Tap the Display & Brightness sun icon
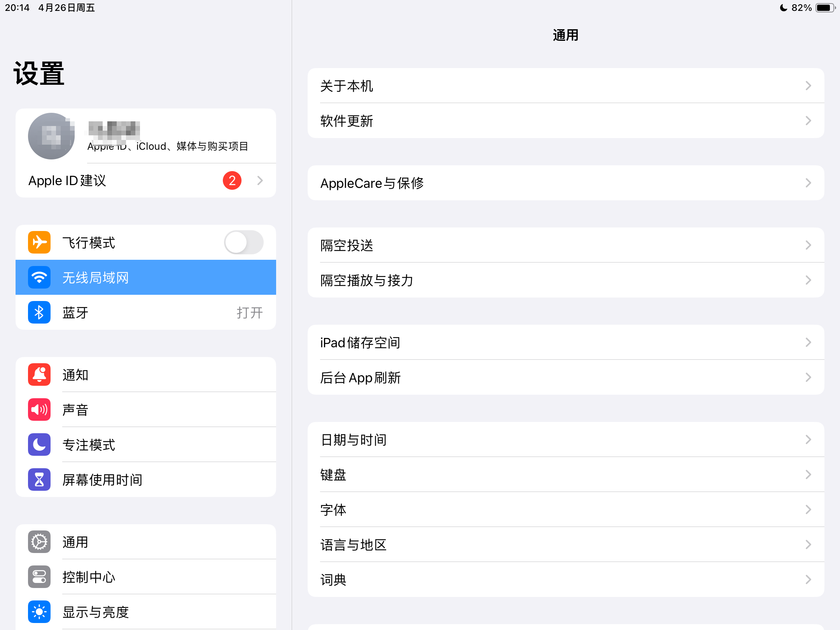840x630 pixels. click(x=39, y=612)
